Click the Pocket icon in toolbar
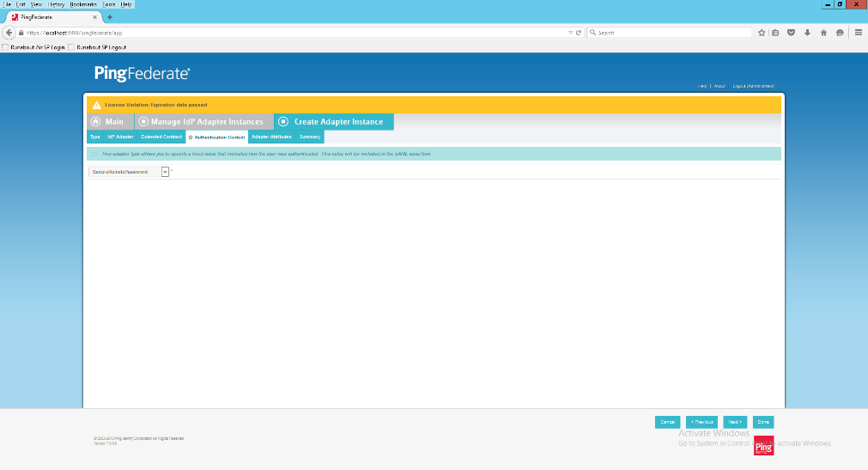Viewport: 868px width, 470px height. tap(791, 33)
